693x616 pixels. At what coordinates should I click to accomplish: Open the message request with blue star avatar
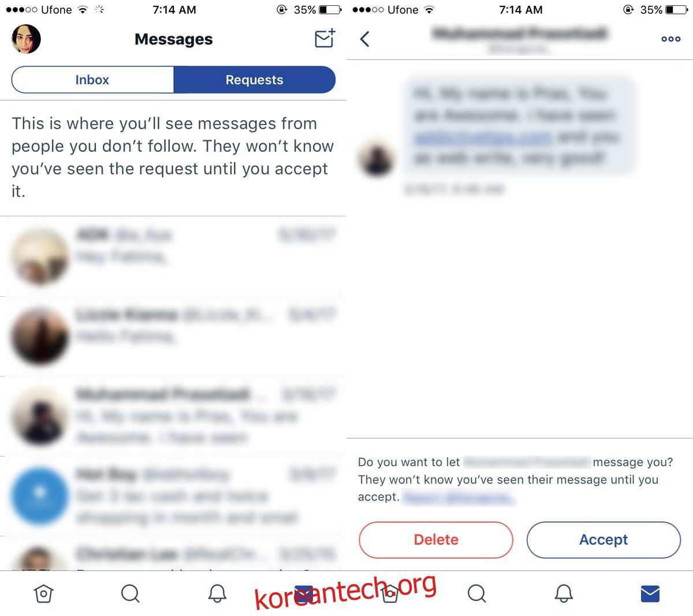pos(173,496)
